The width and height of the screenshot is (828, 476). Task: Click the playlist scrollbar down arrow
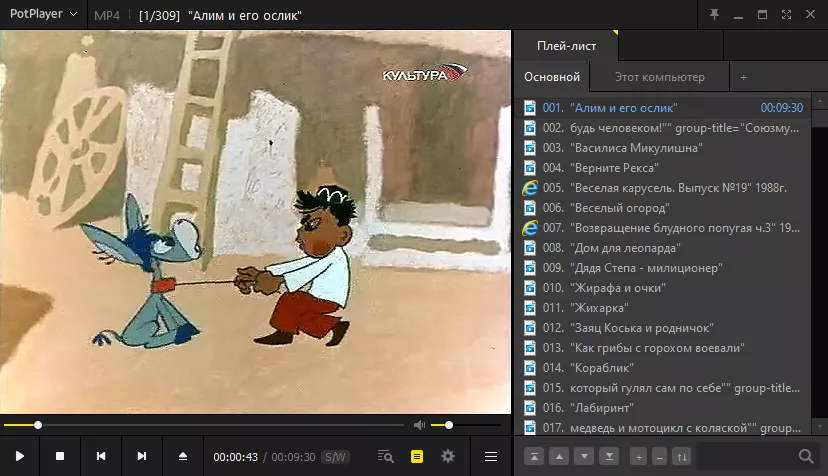(820, 425)
